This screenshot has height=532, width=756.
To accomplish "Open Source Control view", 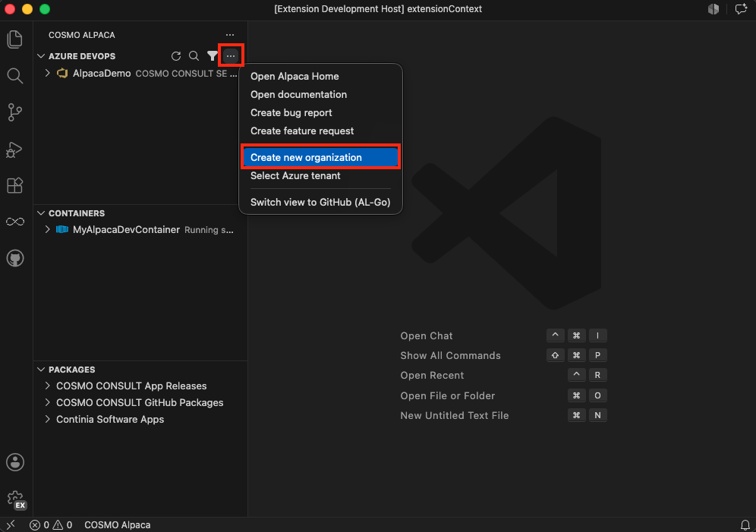I will (15, 112).
